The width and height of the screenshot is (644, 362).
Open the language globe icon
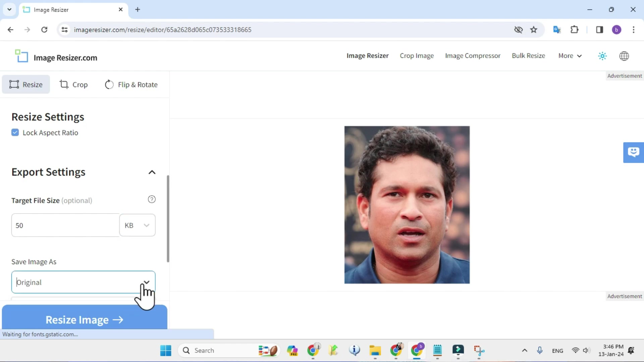(x=624, y=56)
